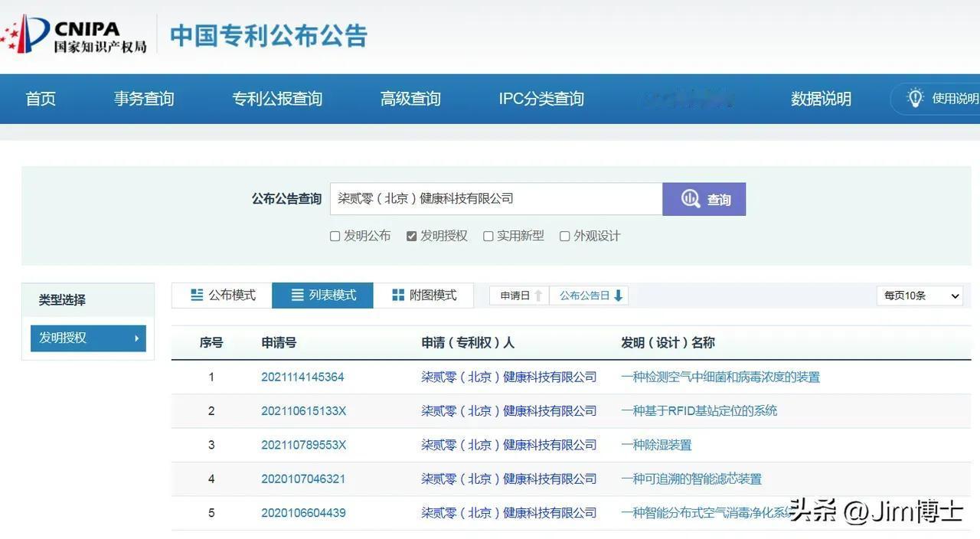Open the 每页10条 dropdown
This screenshot has height=539, width=980.
920,296
